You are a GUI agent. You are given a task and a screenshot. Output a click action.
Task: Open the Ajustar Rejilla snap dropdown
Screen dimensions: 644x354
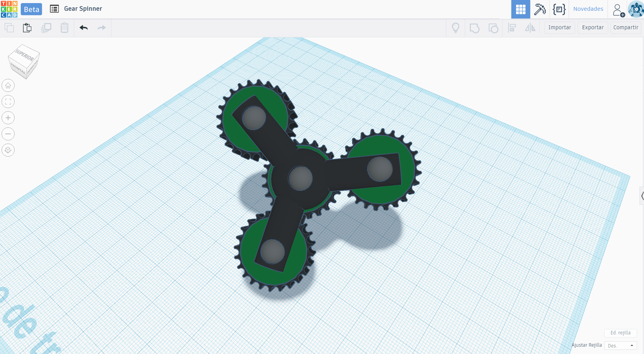(620, 345)
